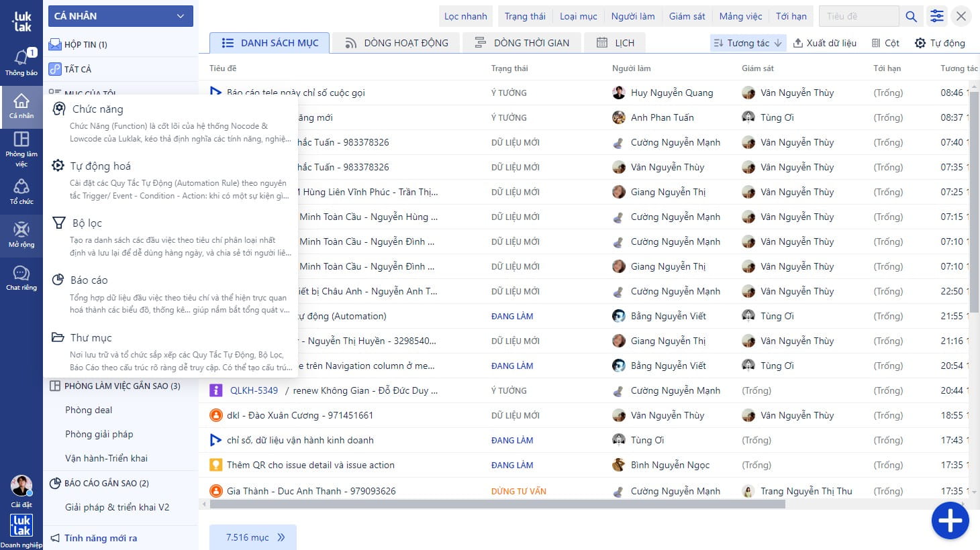
Task: Open Chat riêng in sidebar
Action: [x=21, y=278]
